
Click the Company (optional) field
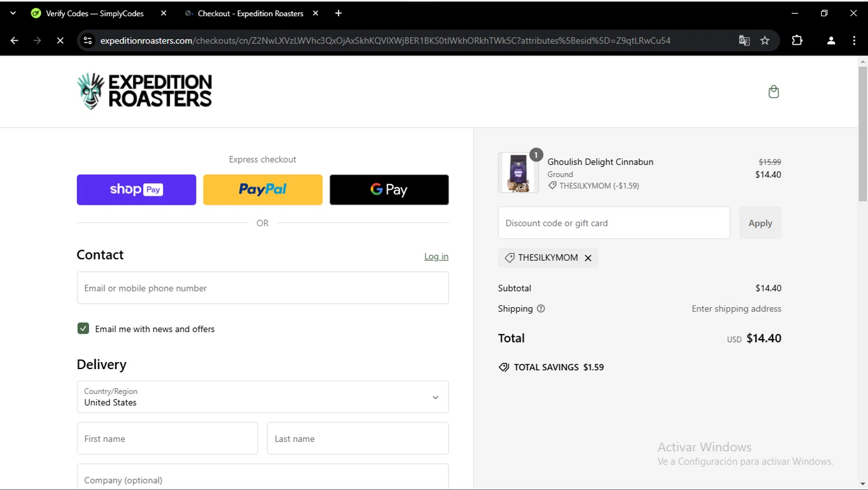[x=263, y=477]
